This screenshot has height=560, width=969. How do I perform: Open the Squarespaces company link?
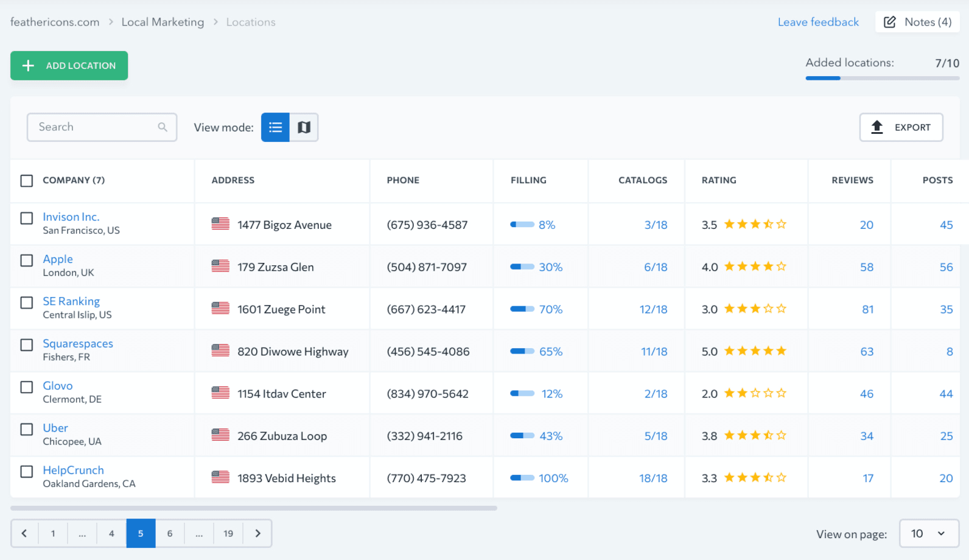tap(78, 343)
